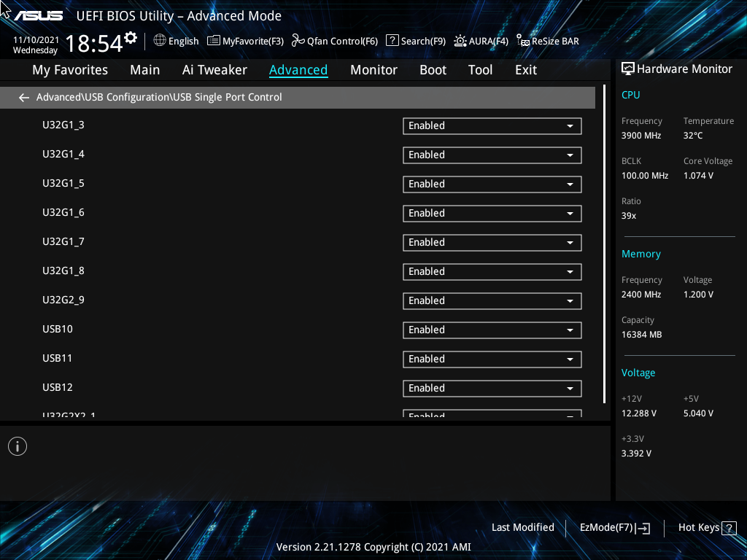Select the U32G2_9 row label
Viewport: 747px width, 560px height.
coord(63,300)
